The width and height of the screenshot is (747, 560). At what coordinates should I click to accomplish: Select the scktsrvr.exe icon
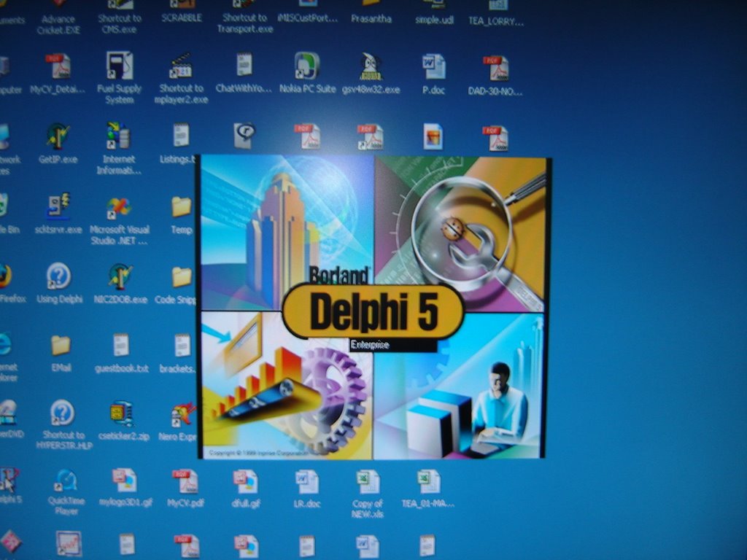pyautogui.click(x=58, y=206)
